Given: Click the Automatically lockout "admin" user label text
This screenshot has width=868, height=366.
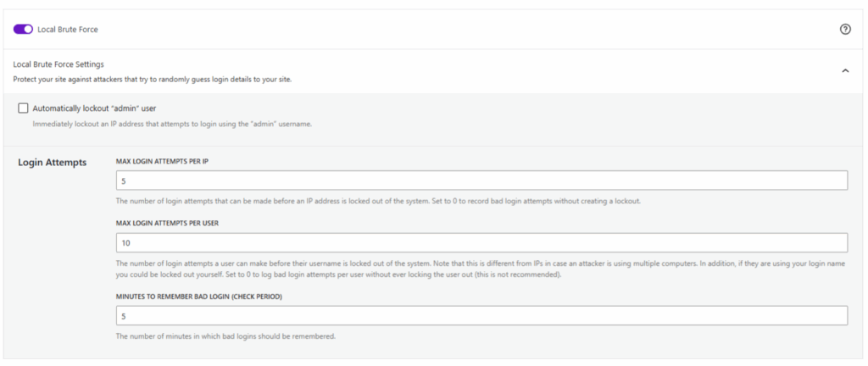Looking at the screenshot, I should (94, 108).
